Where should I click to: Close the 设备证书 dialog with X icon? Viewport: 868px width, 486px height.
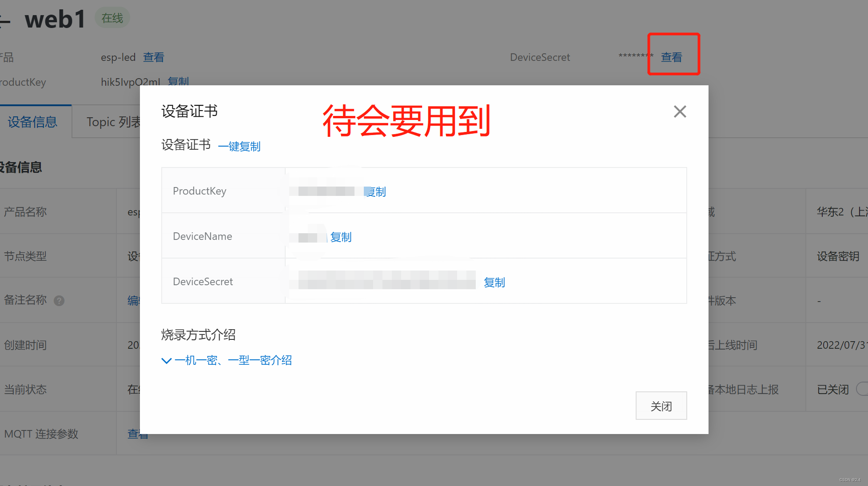pyautogui.click(x=680, y=112)
